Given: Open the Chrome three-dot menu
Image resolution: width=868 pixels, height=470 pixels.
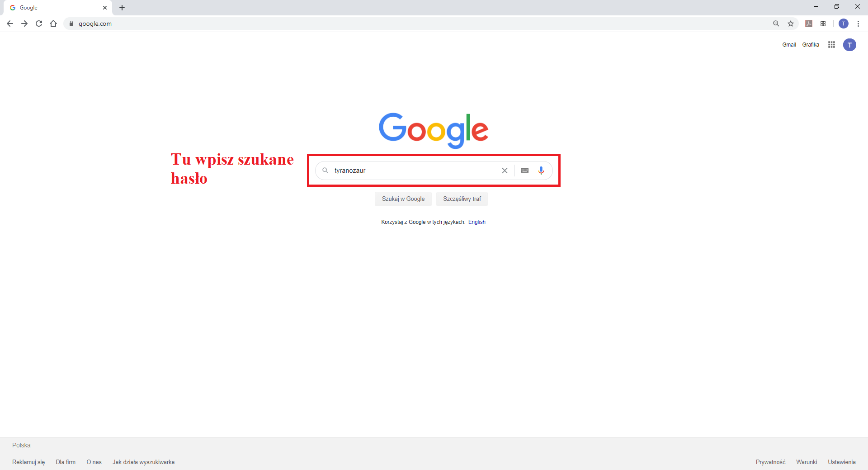Looking at the screenshot, I should (858, 24).
